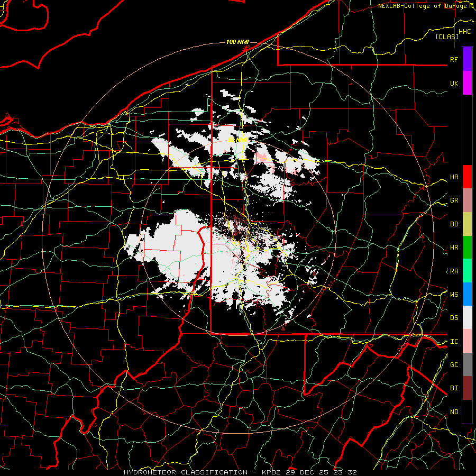
Task: Click the IC legend label
Action: point(454,342)
